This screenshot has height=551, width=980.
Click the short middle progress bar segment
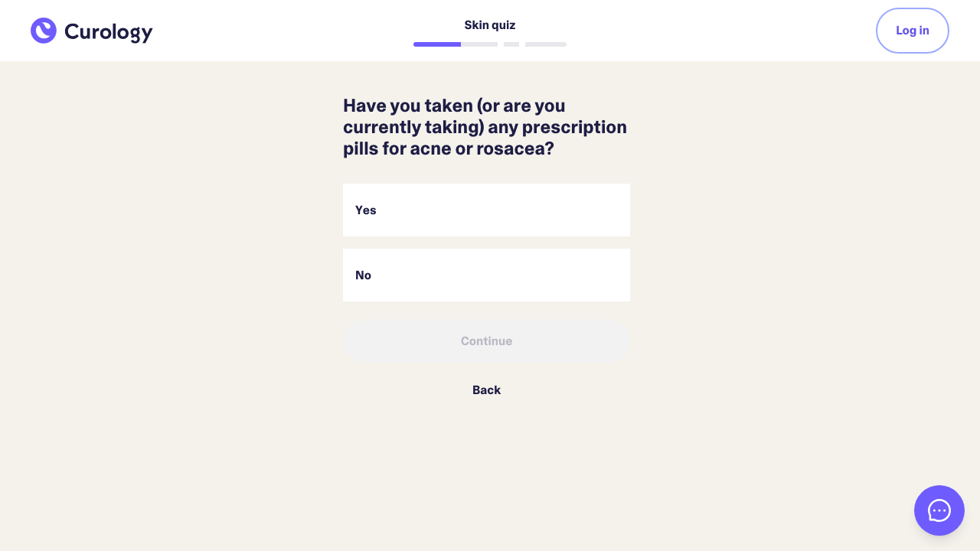click(x=511, y=44)
